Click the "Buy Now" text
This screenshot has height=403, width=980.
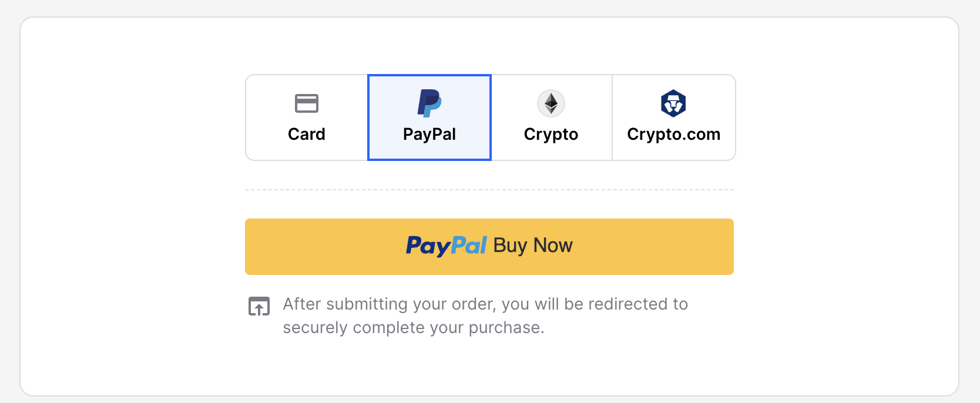(x=533, y=245)
